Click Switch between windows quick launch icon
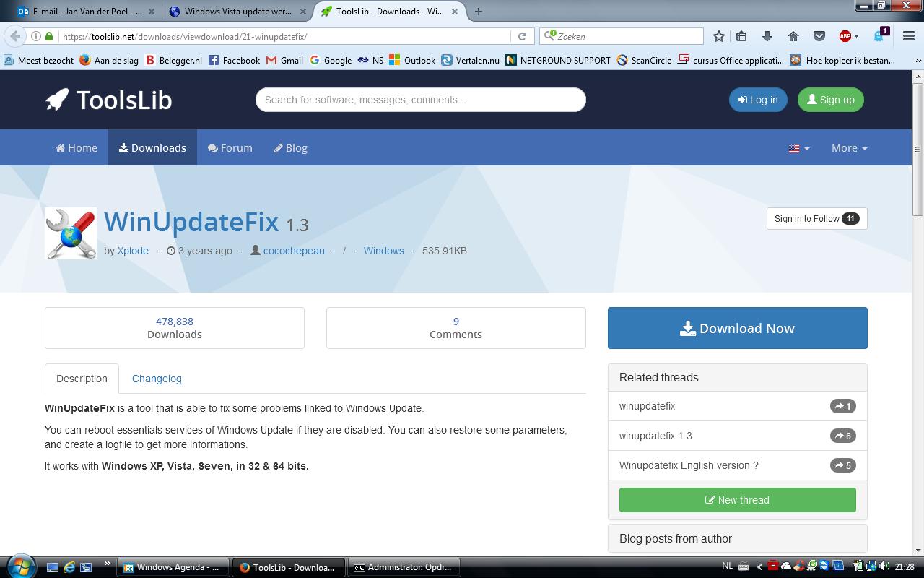This screenshot has height=578, width=924. pyautogui.click(x=86, y=567)
